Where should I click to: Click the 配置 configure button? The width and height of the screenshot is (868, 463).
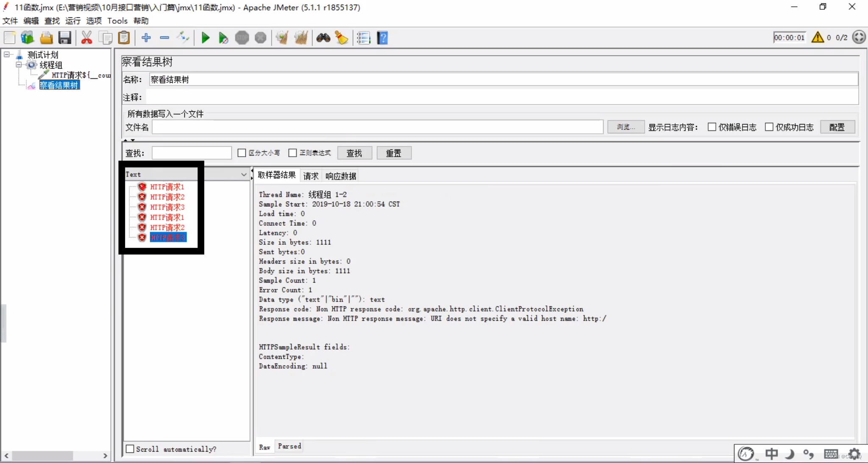(837, 127)
